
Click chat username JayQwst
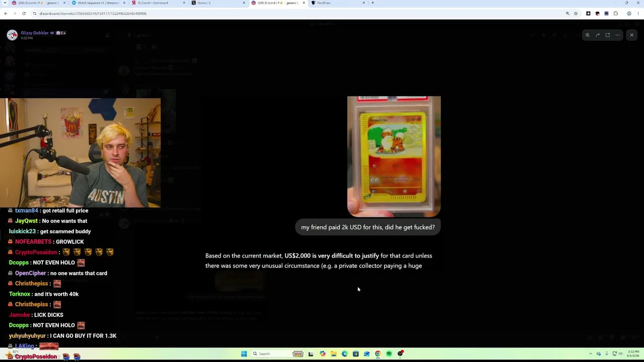pos(26,221)
